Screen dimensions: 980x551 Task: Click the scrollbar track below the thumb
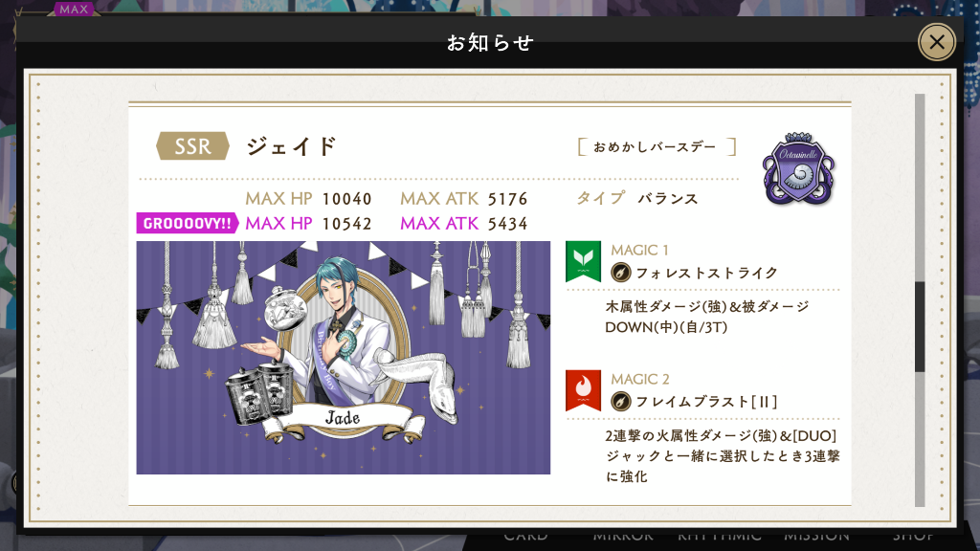pos(920,439)
